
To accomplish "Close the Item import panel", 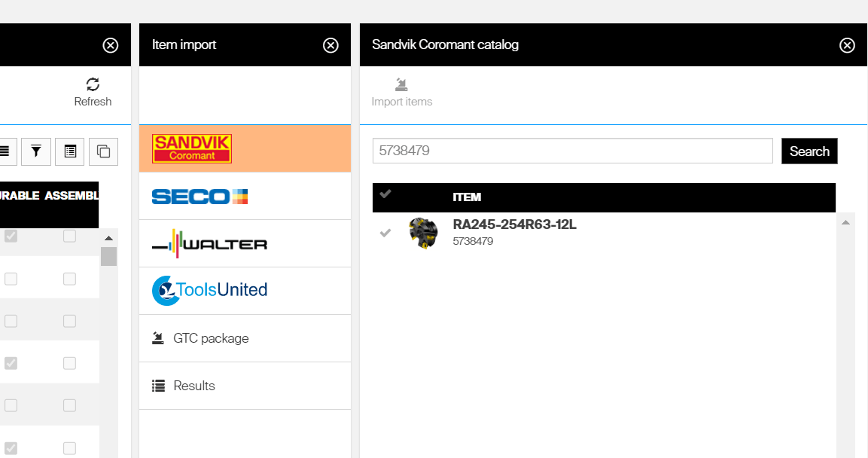I will pos(330,45).
